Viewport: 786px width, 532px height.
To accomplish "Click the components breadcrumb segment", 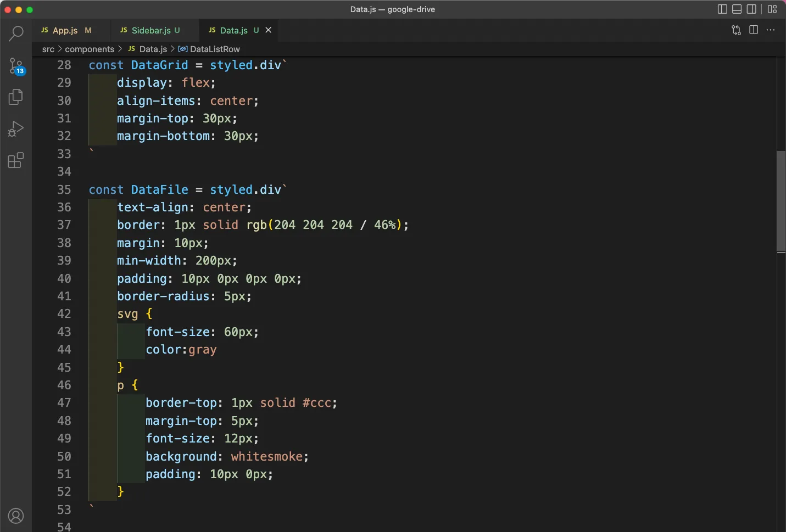I will [90, 49].
